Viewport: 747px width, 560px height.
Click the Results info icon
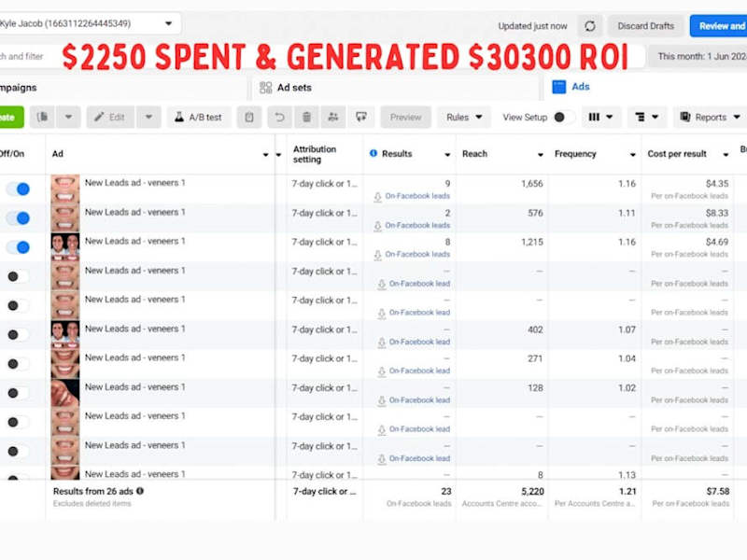point(373,153)
